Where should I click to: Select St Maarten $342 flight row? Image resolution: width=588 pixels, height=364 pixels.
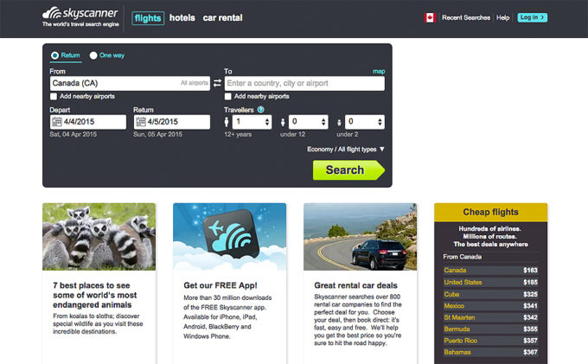pyautogui.click(x=490, y=317)
